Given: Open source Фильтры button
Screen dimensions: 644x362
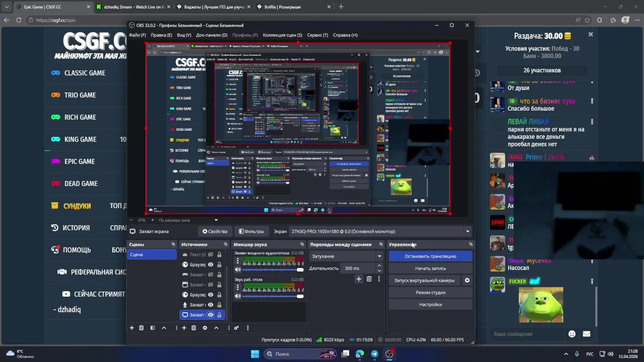Looking at the screenshot, I should [x=251, y=232].
